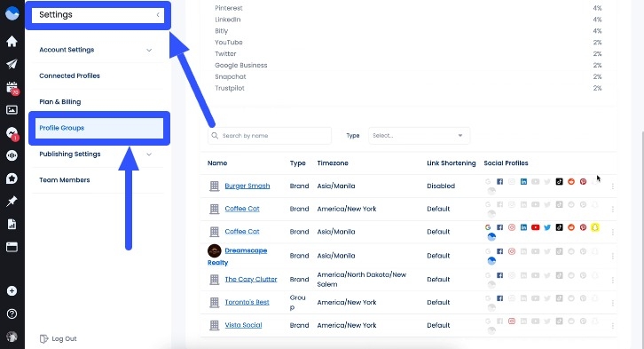The width and height of the screenshot is (644, 349).
Task: Click Twitter icon in Coffee Cat Asia/Manila row
Action: coord(547,227)
